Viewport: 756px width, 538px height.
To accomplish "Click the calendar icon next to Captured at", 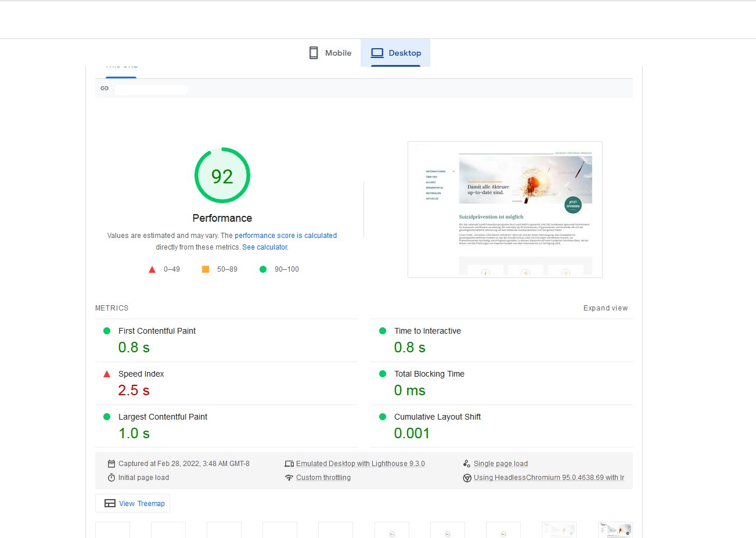I will 111,464.
